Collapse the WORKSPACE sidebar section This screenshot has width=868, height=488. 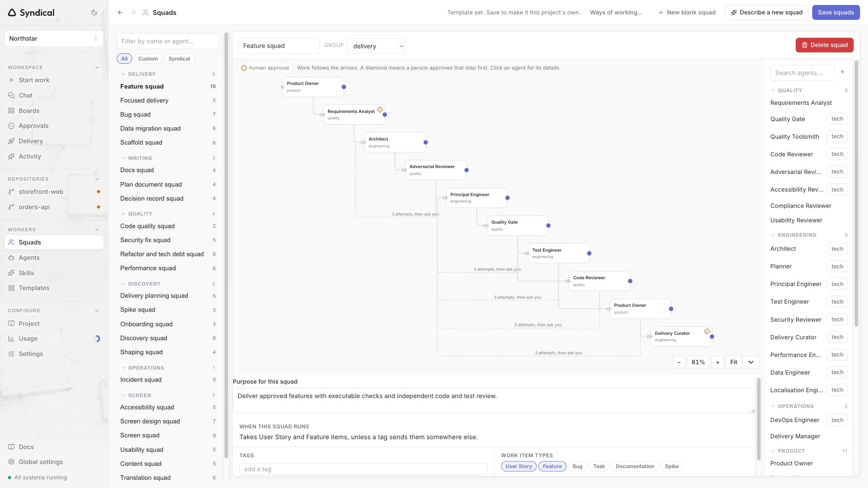click(97, 67)
